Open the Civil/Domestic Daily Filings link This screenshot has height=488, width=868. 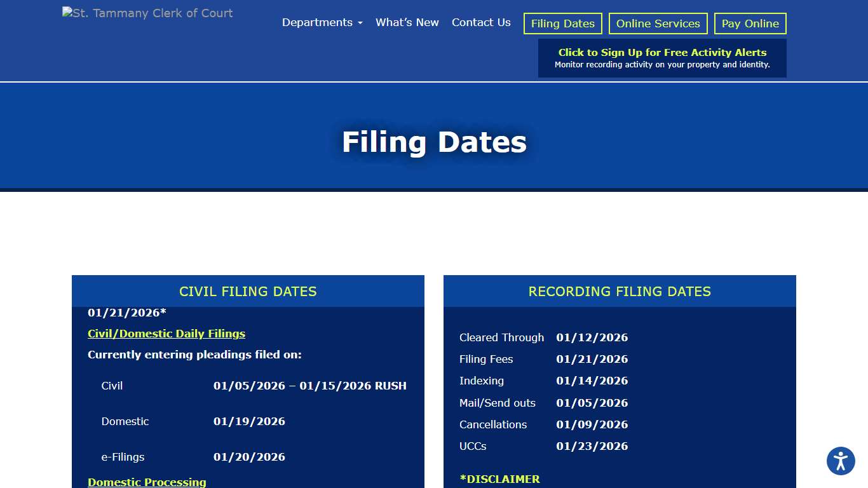pyautogui.click(x=166, y=334)
